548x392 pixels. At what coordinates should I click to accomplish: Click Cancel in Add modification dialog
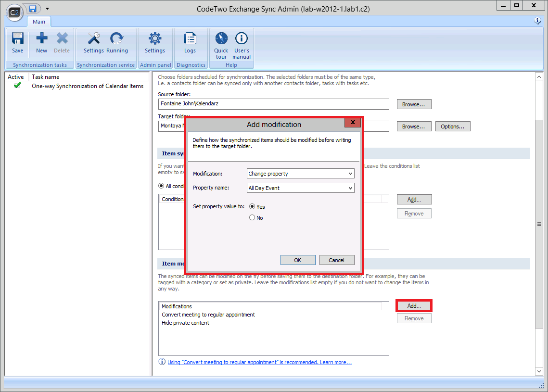click(337, 260)
